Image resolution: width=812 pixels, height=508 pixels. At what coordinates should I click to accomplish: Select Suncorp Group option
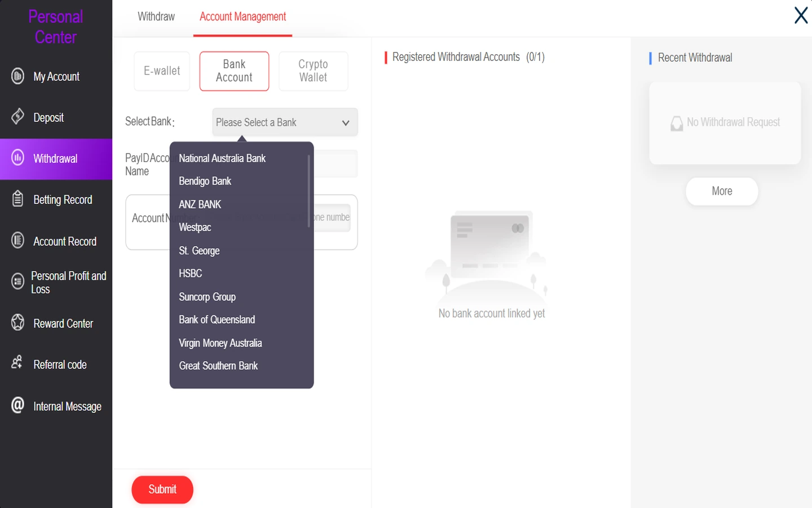pos(207,297)
